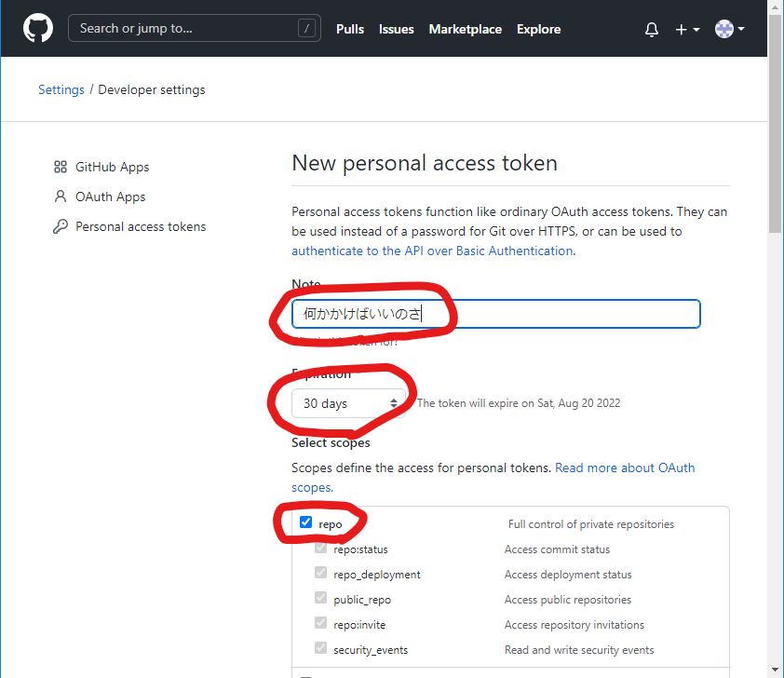The image size is (784, 678).
Task: Click the Settings breadcrumb link
Action: point(61,90)
